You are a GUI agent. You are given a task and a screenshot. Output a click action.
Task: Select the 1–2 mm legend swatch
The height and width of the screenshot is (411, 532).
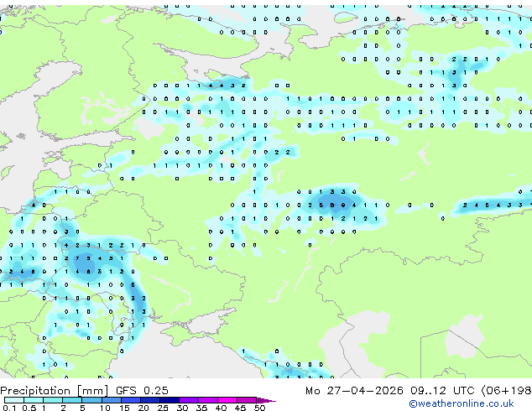[x=53, y=400]
